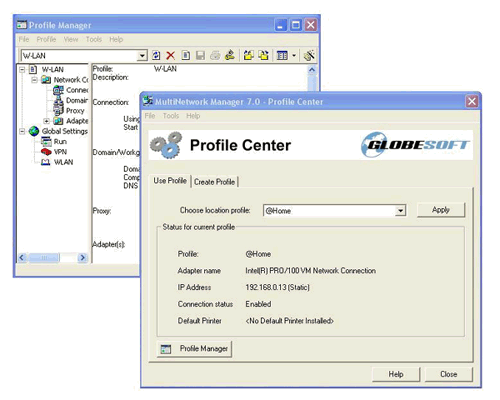Close the Profile Center window with X
This screenshot has height=400, width=500.
(x=472, y=101)
